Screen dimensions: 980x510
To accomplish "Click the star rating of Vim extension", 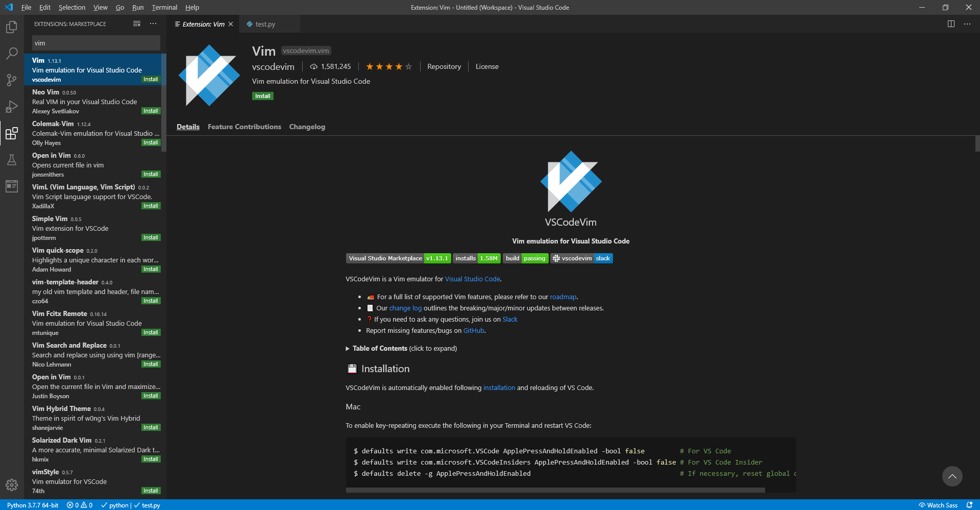I will [x=388, y=66].
